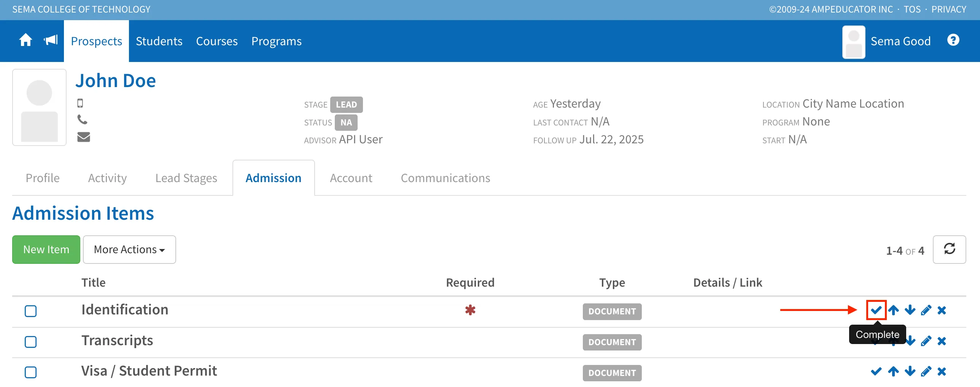Open the PRIVACY link
This screenshot has height=387, width=980.
click(948, 9)
